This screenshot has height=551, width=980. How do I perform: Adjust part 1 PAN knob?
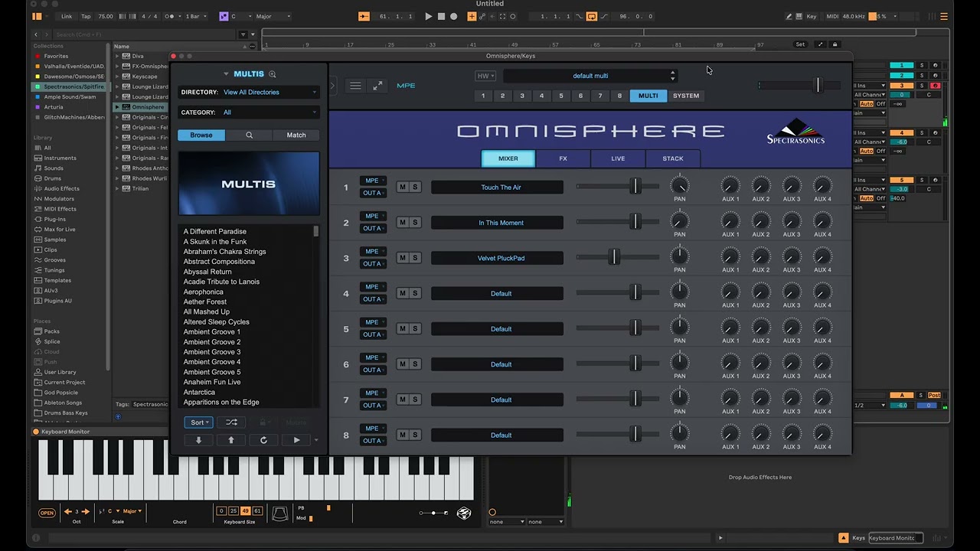tap(679, 185)
